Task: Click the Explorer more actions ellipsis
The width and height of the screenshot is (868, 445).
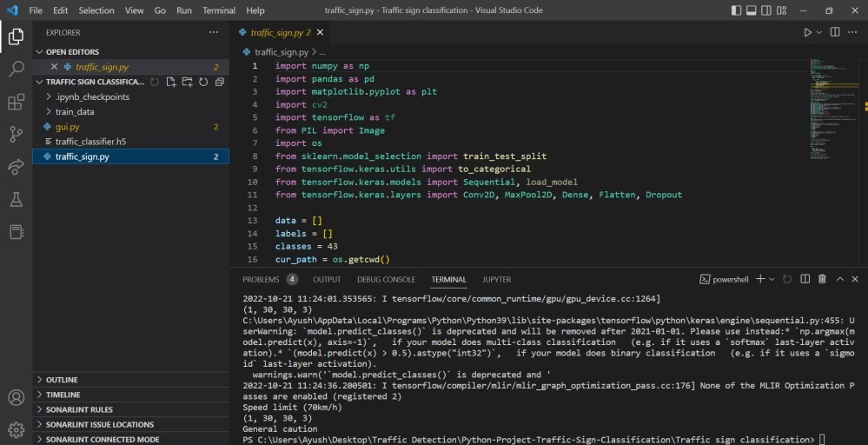Action: 214,33
